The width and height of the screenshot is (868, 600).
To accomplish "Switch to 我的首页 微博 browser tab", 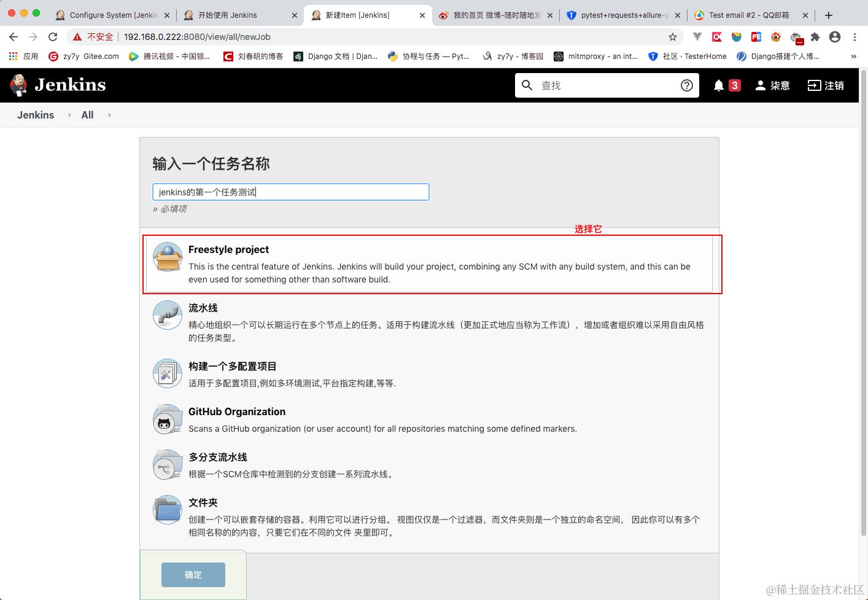I will pos(496,15).
